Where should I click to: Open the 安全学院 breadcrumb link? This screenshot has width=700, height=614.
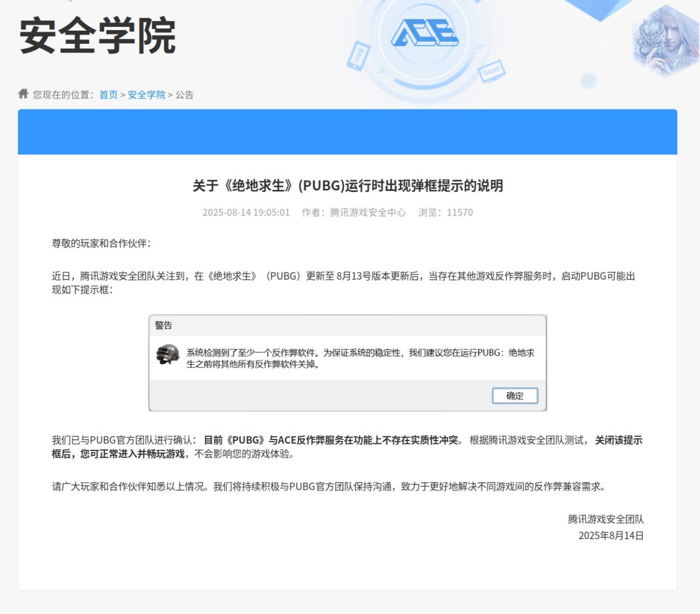[146, 95]
